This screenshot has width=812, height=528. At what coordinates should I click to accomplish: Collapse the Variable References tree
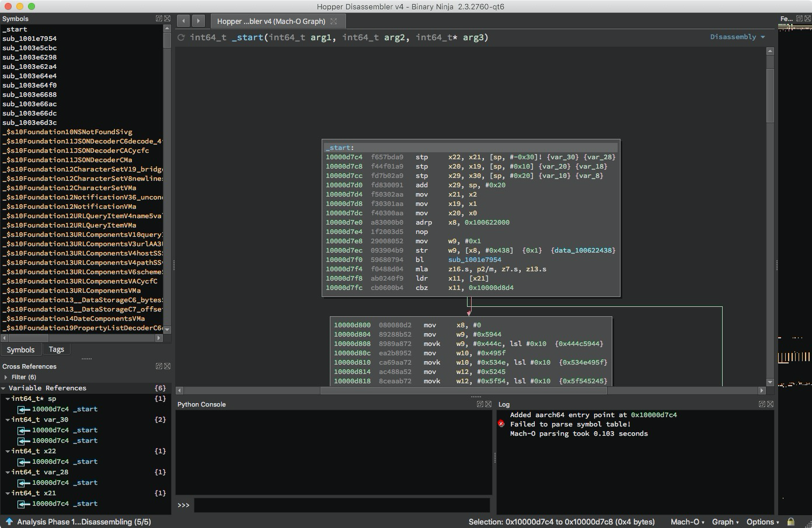click(x=4, y=388)
